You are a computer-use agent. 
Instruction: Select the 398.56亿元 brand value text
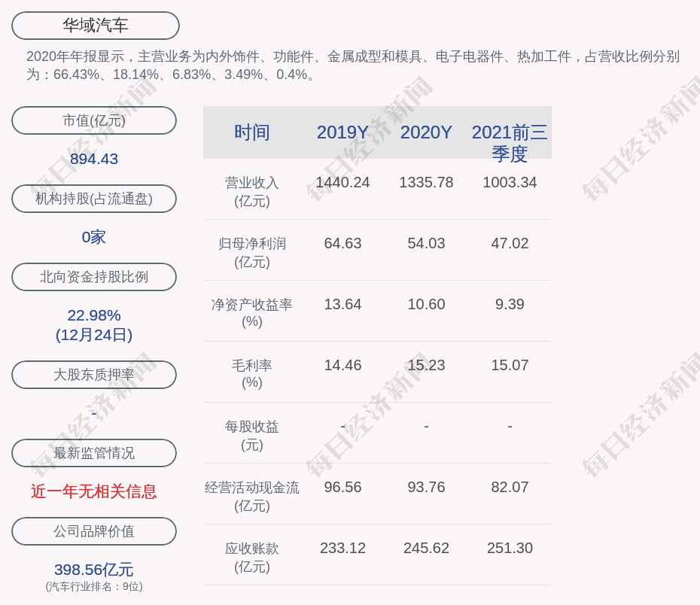click(x=94, y=570)
